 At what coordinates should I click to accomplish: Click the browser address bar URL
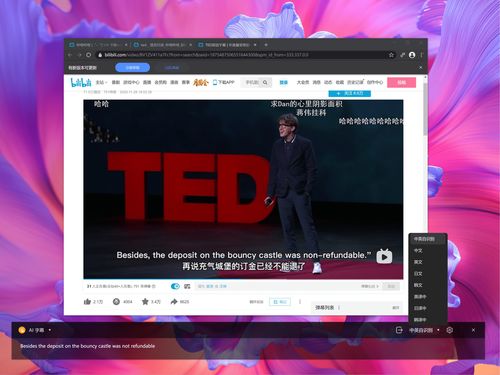click(207, 55)
